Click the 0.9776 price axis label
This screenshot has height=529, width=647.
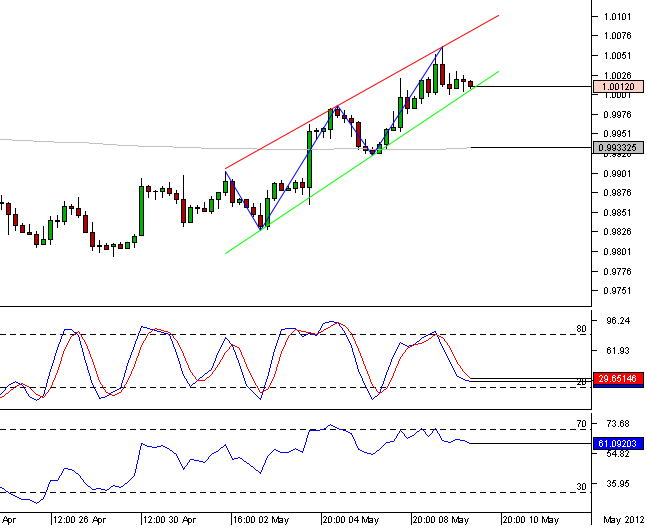[617, 272]
